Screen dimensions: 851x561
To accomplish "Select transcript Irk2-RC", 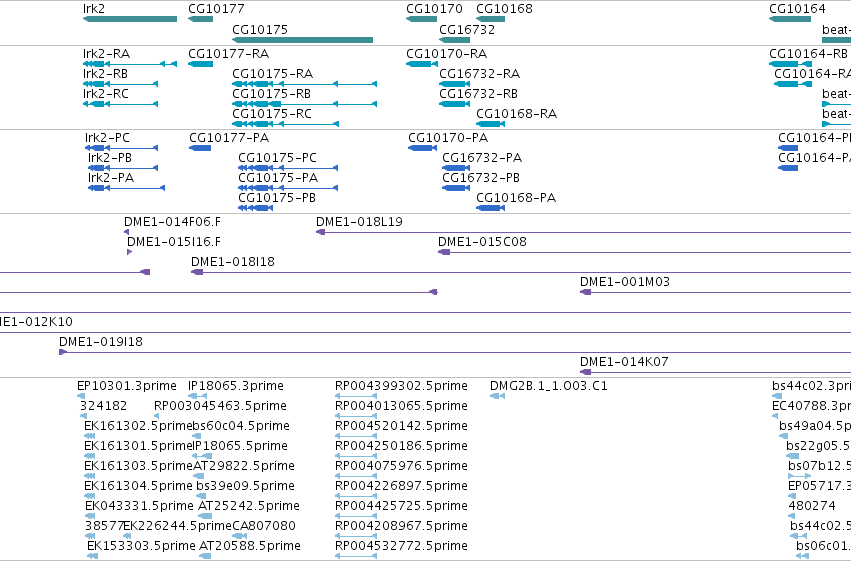I will [x=120, y=104].
